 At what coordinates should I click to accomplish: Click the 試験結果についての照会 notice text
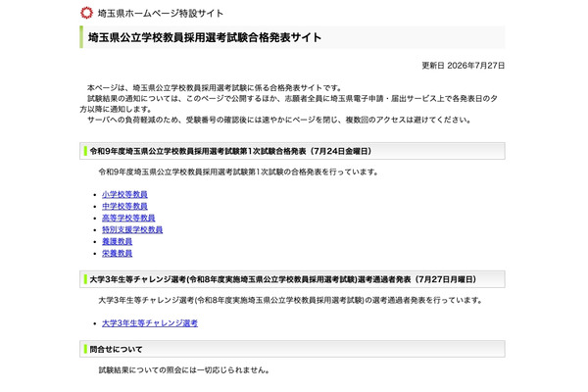184,369
